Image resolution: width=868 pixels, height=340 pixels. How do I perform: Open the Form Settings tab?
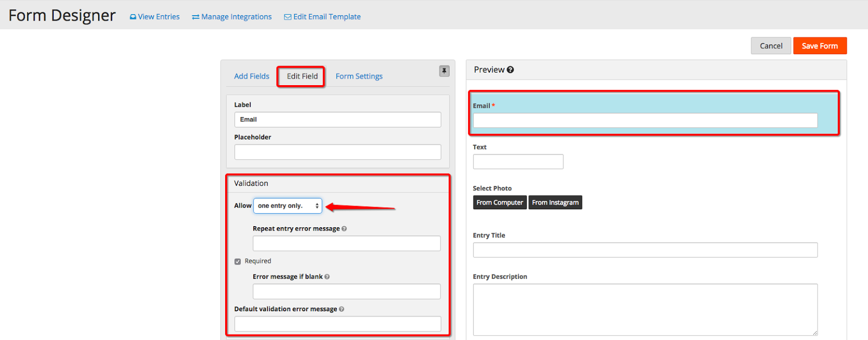tap(359, 76)
